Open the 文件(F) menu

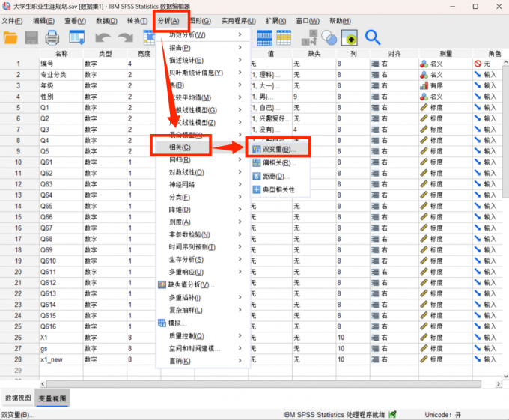[x=12, y=21]
